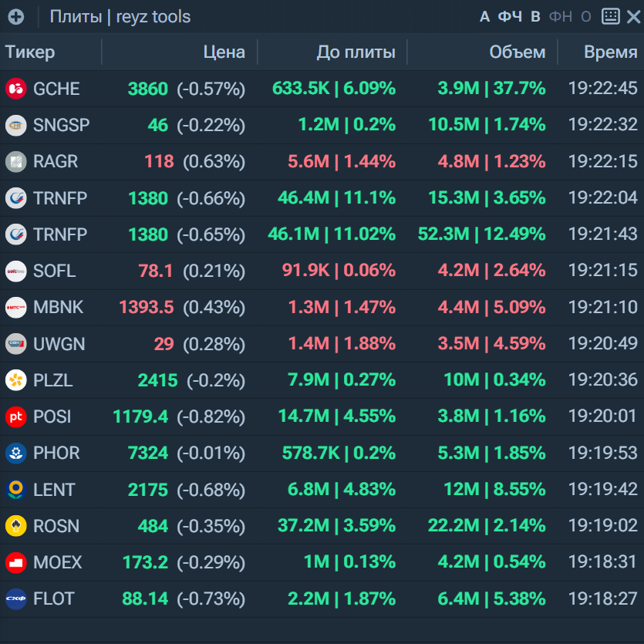Click the UWGN company logo

click(x=16, y=344)
